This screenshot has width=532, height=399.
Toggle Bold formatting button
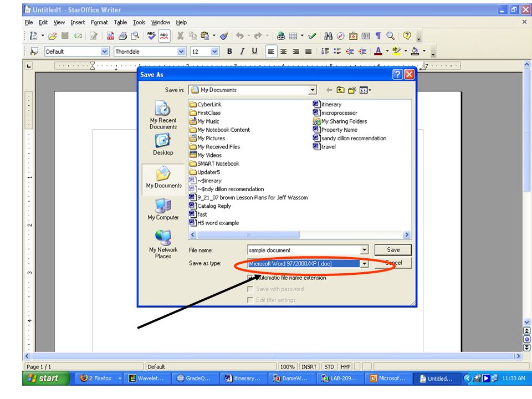pyautogui.click(x=229, y=51)
